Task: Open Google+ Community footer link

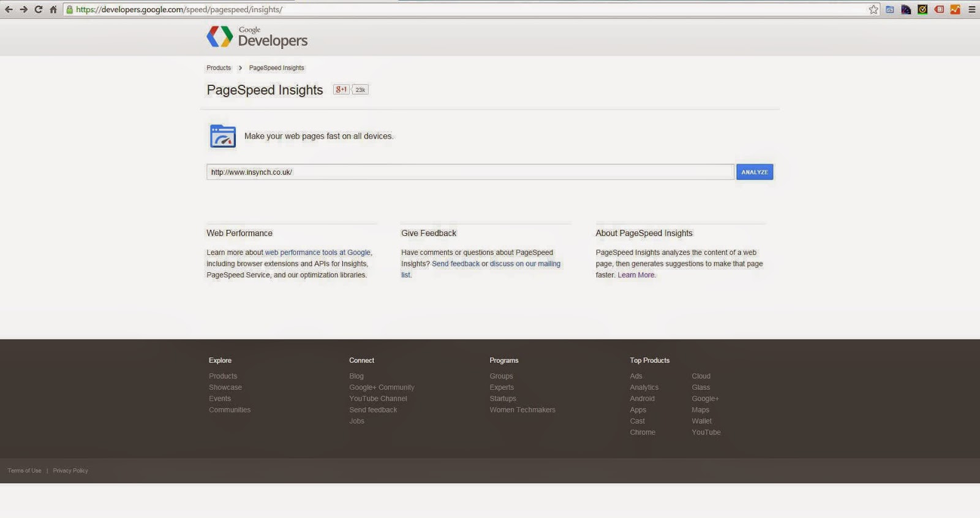Action: pyautogui.click(x=382, y=387)
